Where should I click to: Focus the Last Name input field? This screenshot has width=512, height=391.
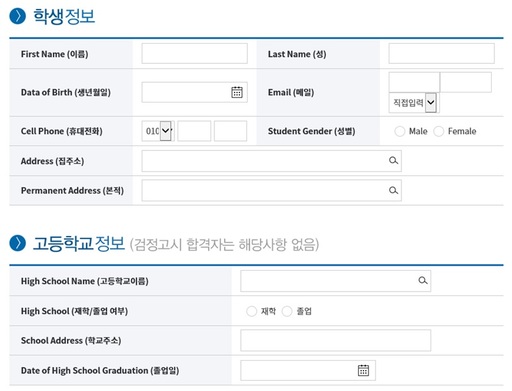[441, 53]
